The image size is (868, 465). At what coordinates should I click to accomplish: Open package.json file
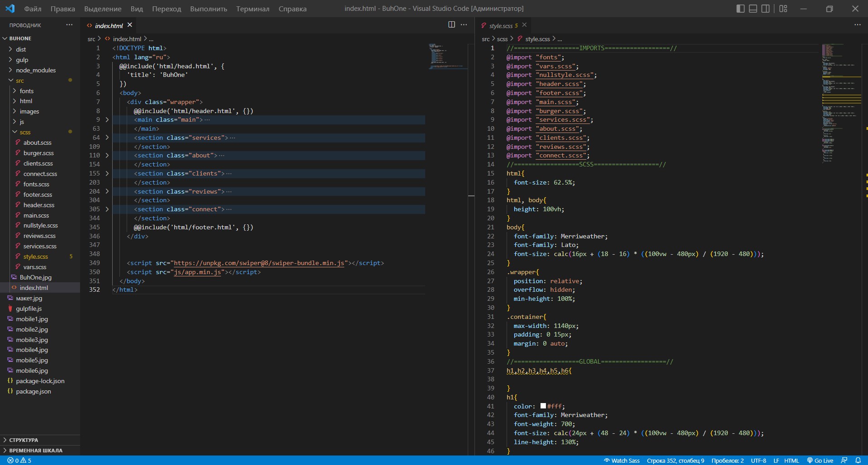click(x=40, y=391)
